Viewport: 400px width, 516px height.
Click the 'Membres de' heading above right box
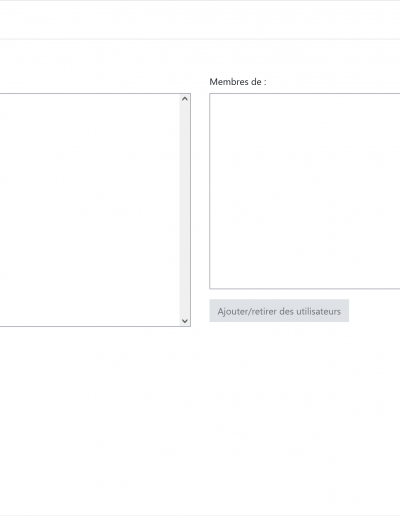coord(238,82)
